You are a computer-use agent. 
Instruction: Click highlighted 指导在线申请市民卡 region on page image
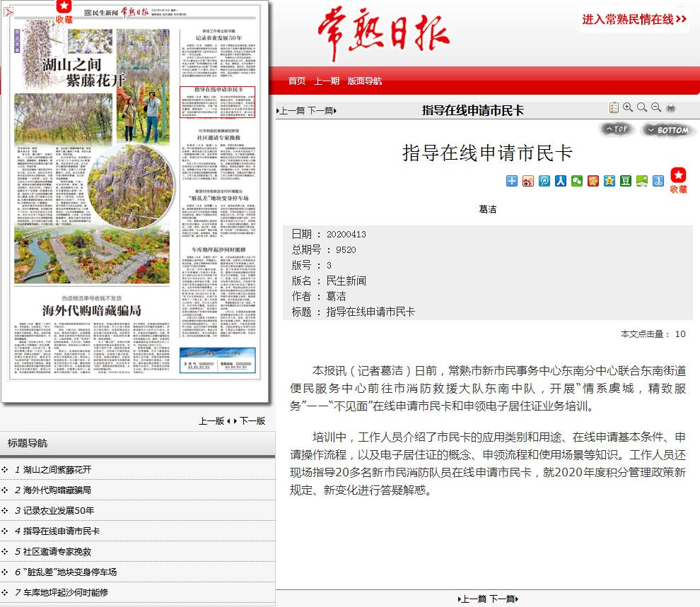click(x=217, y=102)
